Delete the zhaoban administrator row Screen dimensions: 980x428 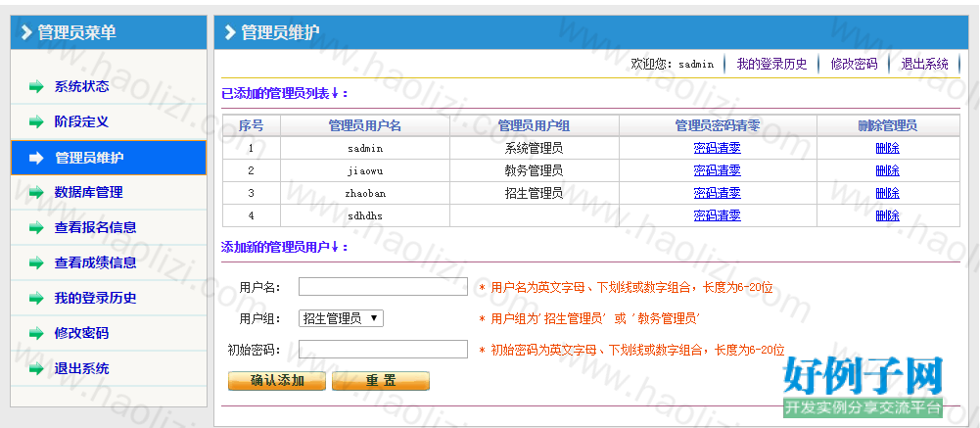[888, 193]
